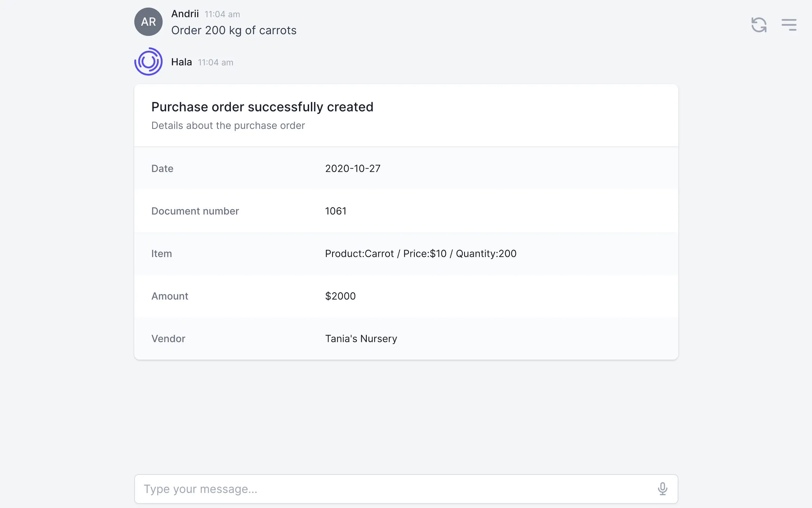Open the hamburger menu icon
The image size is (812, 508).
[x=788, y=25]
